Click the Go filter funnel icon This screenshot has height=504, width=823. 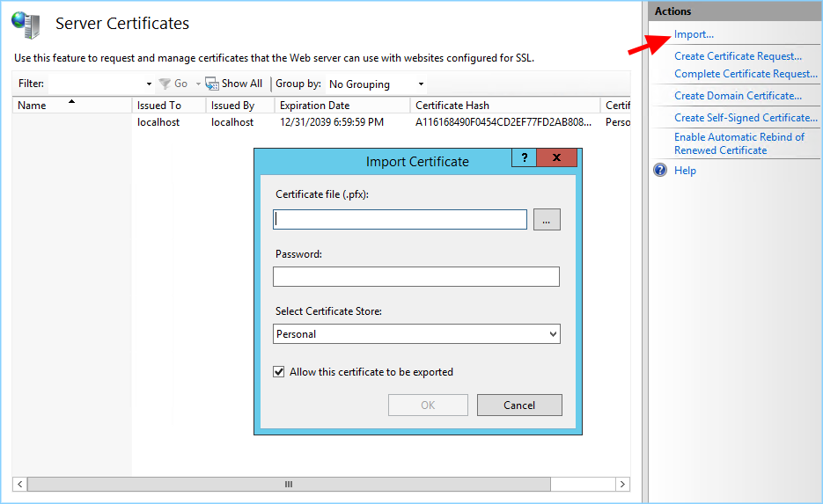[x=165, y=84]
